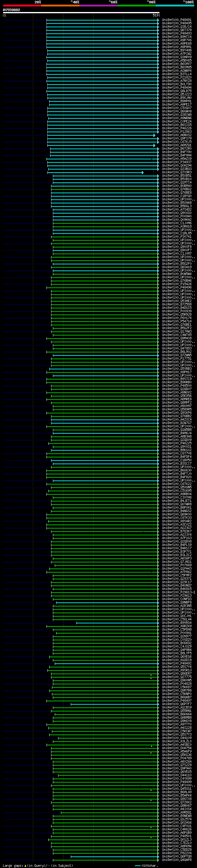Click the purple ~60% identity legend segment
Image resolution: width=197 pixels, height=868 pixels.
click(x=98, y=6)
